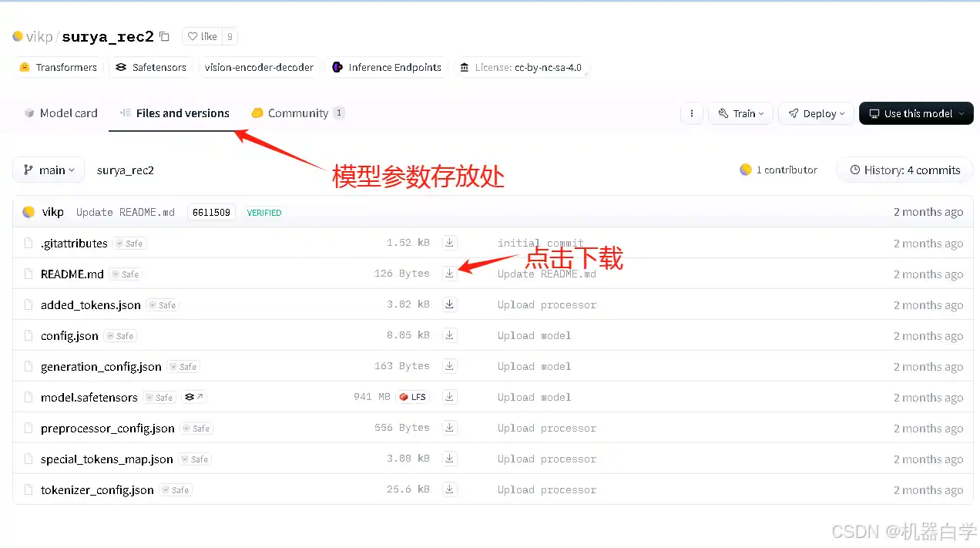Download the .gitattributes file
Screen dimensions: 980x548
point(450,243)
